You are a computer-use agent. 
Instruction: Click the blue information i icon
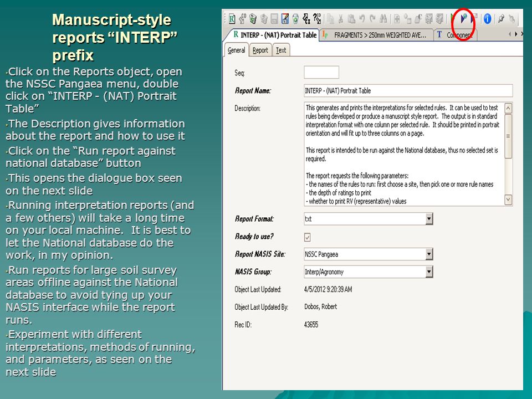tap(487, 19)
